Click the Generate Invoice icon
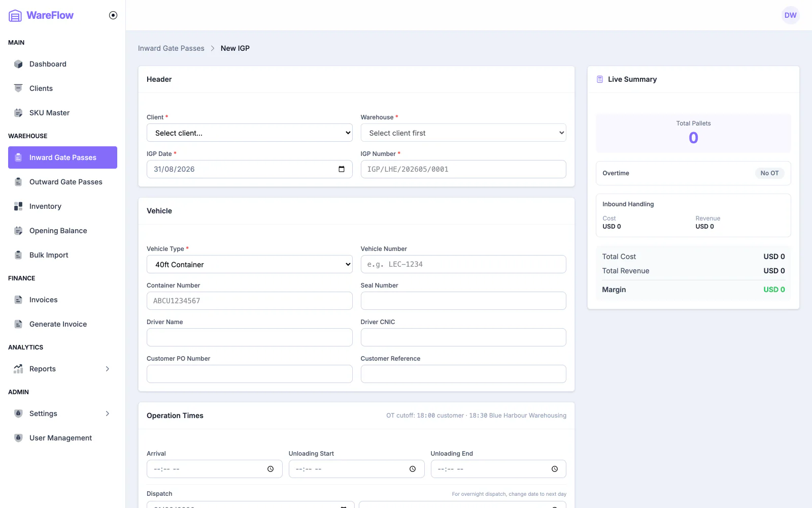Screen dimensions: 812x508 (x=18, y=324)
